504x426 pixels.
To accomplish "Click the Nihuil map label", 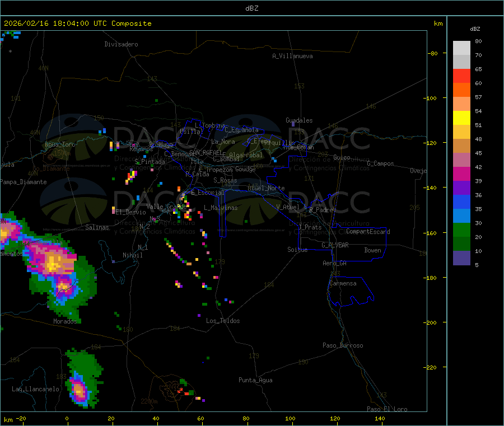I will [x=132, y=255].
